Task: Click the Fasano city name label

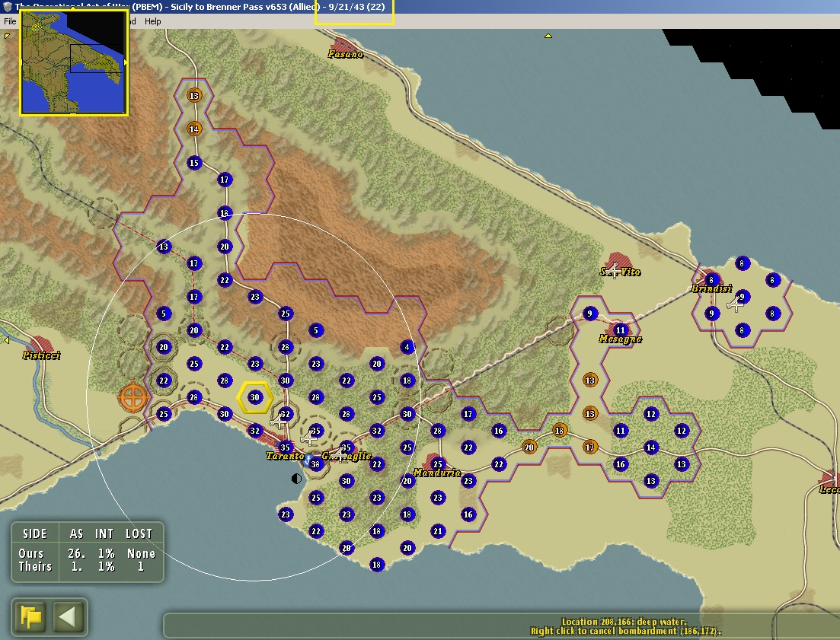Action: point(346,54)
